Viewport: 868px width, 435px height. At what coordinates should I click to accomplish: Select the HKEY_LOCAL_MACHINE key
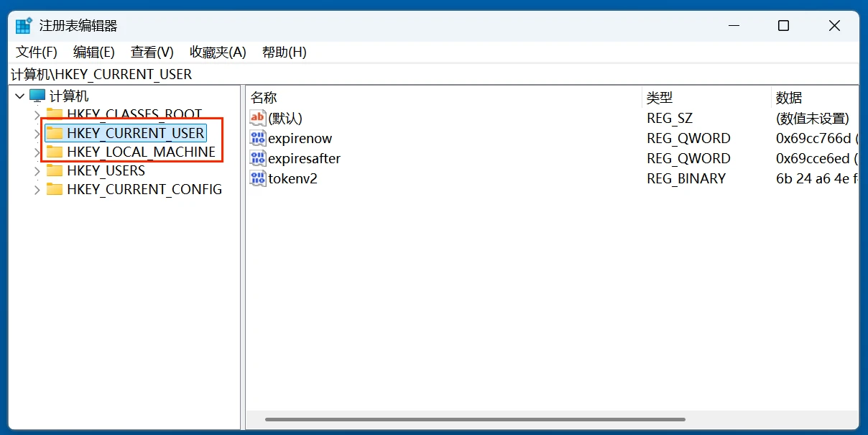pos(141,152)
